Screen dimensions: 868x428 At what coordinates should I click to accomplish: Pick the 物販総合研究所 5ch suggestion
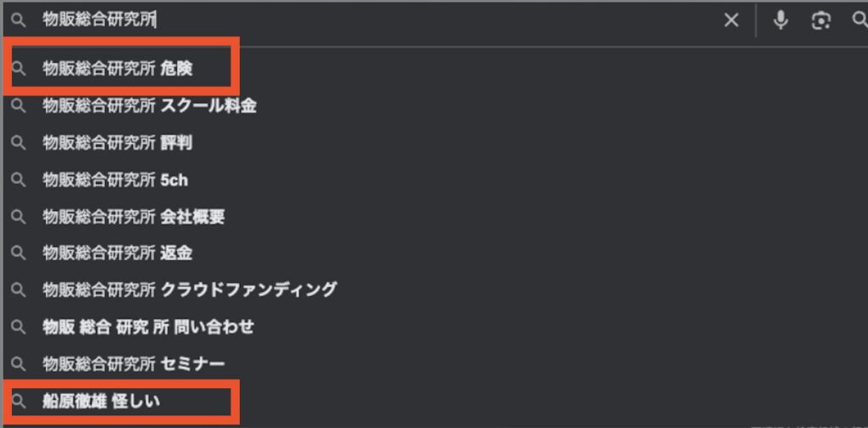115,180
